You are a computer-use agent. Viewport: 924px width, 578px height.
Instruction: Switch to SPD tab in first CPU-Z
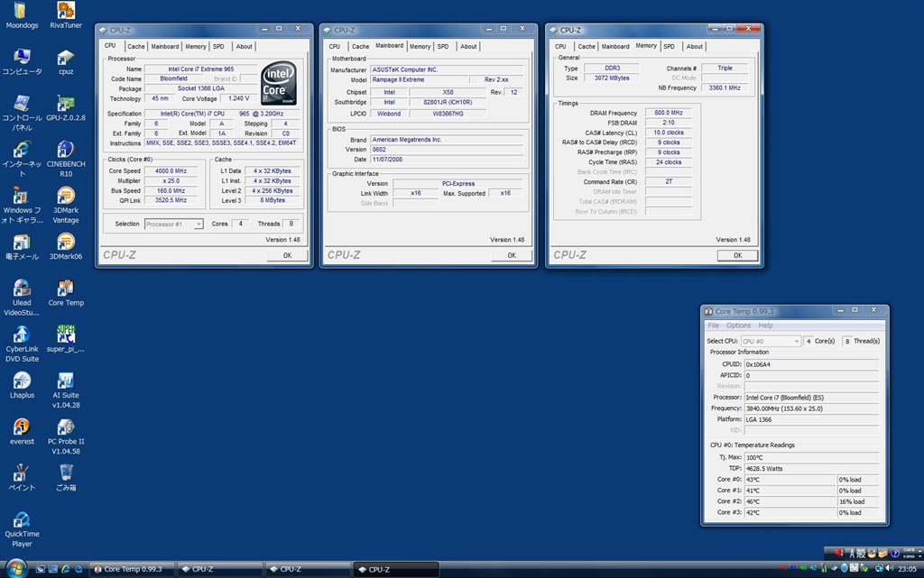[218, 47]
